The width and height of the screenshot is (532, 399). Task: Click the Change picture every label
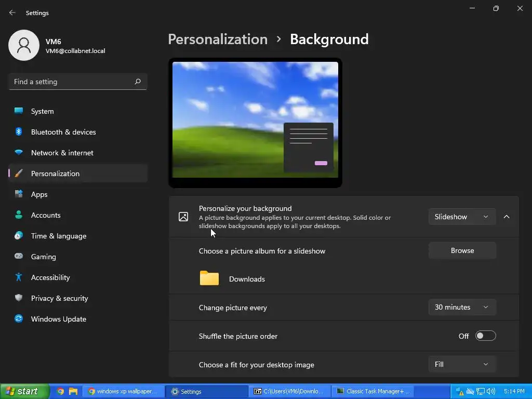coord(233,308)
